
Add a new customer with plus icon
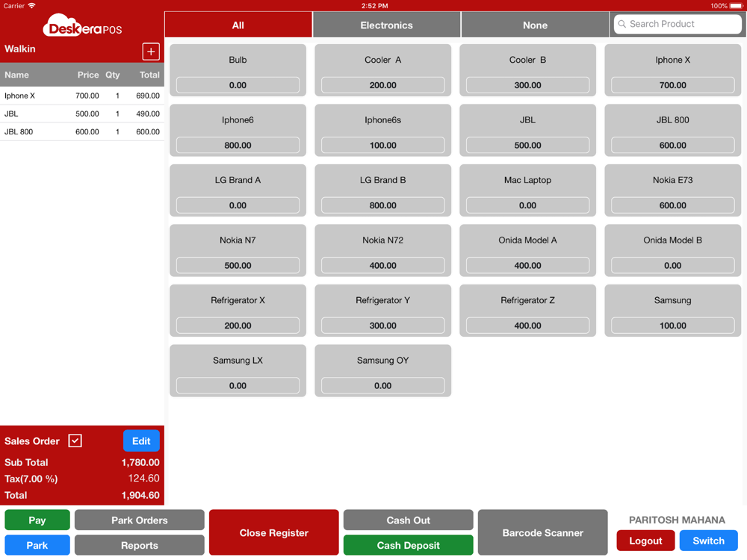click(x=151, y=52)
